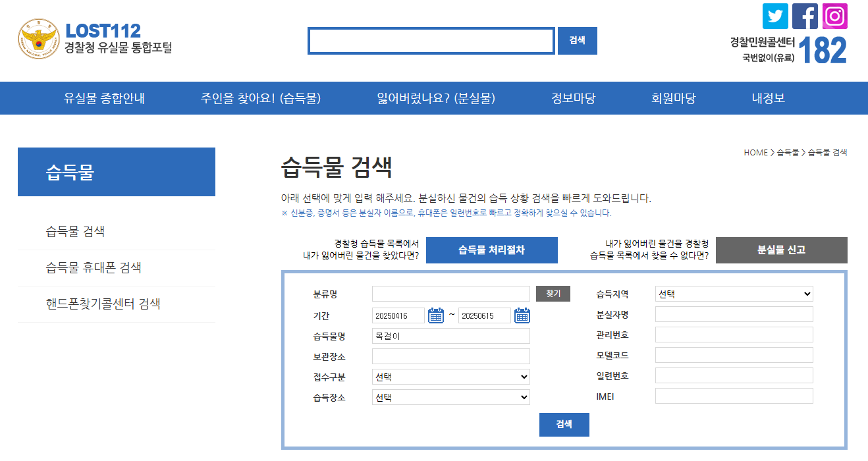Focus the 보관장소 input field
This screenshot has height=461, width=868.
(x=451, y=356)
